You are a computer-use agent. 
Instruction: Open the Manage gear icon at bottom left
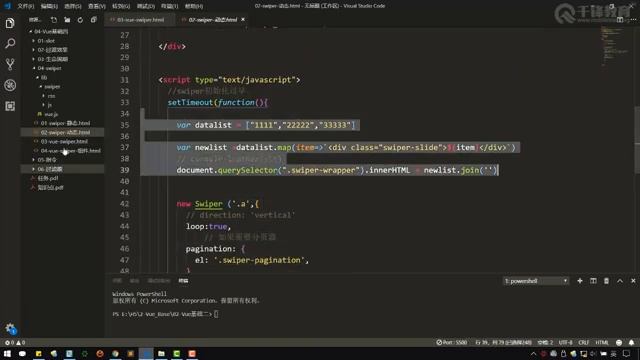[x=10, y=328]
